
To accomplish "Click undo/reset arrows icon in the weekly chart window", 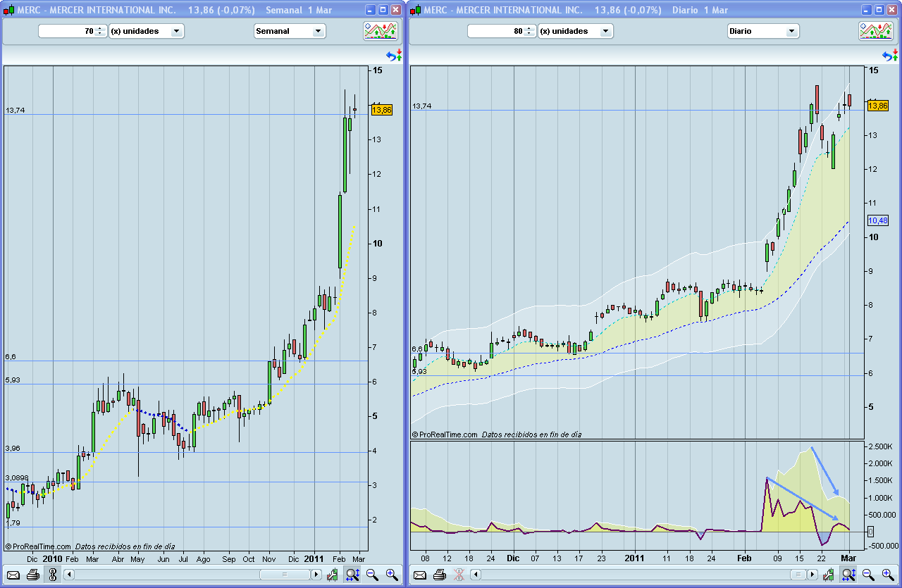I will click(395, 56).
